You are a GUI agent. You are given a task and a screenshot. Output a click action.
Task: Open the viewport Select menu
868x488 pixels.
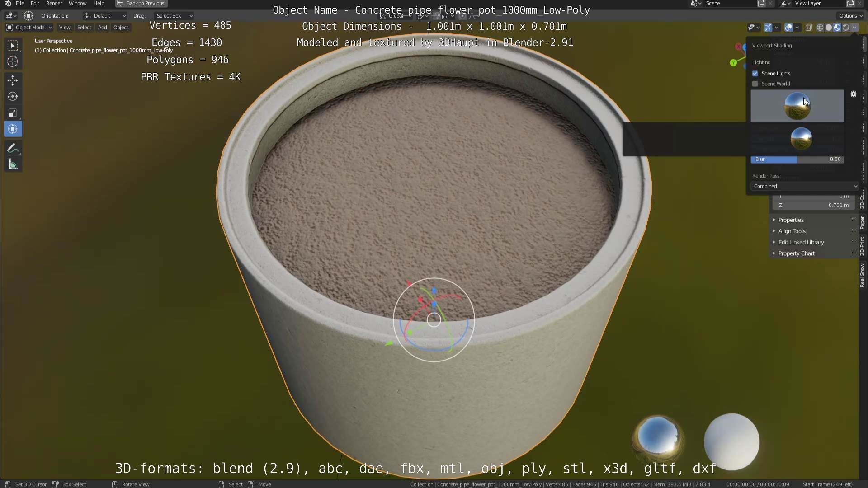click(x=84, y=28)
